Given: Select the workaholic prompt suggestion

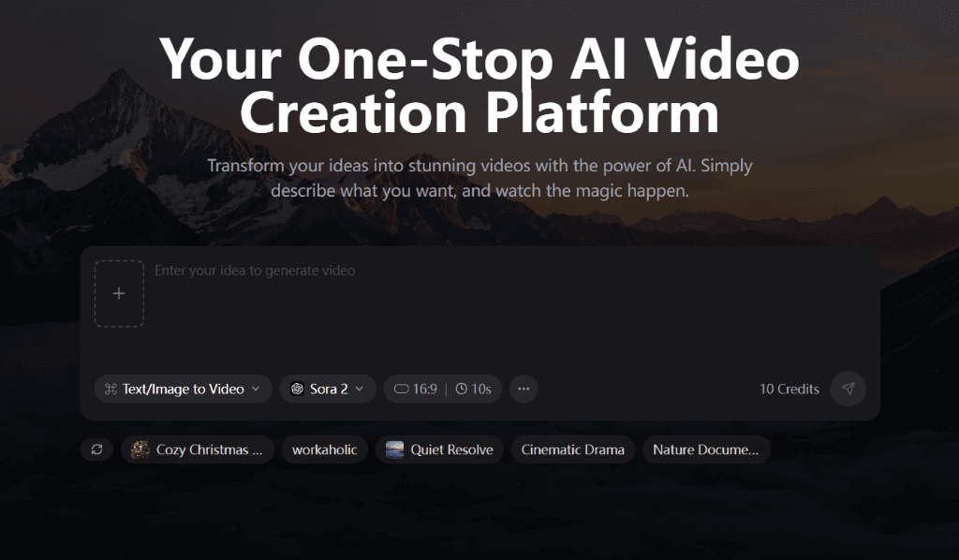Looking at the screenshot, I should pos(324,449).
